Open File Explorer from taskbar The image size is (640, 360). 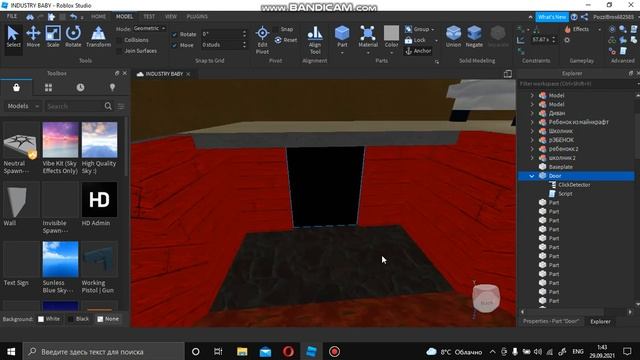coord(242,351)
